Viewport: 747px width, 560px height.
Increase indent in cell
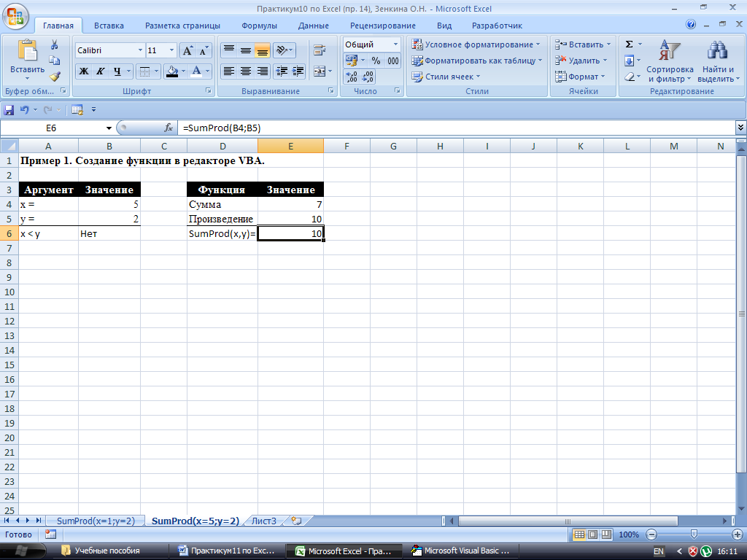point(298,71)
